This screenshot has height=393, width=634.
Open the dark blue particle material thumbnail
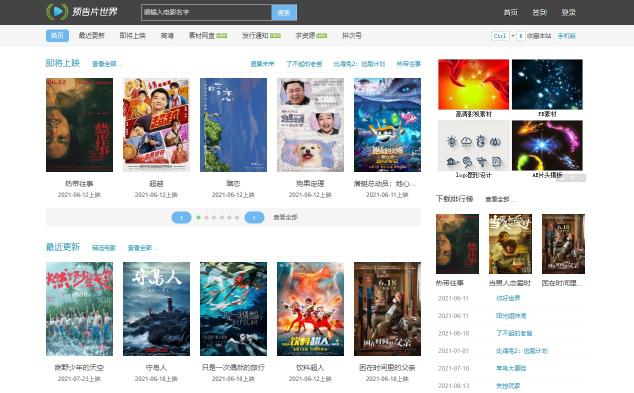tap(547, 85)
